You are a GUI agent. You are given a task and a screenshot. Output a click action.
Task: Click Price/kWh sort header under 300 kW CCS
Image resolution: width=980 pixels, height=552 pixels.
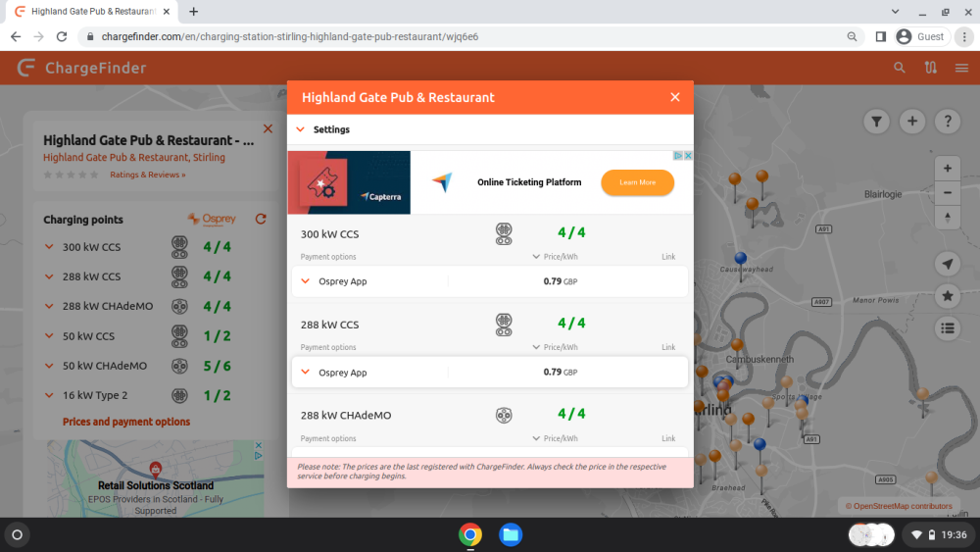pos(555,256)
